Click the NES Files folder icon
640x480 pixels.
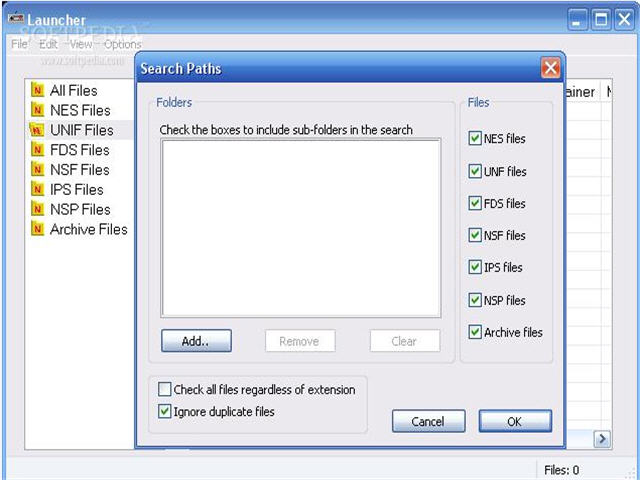pos(37,110)
